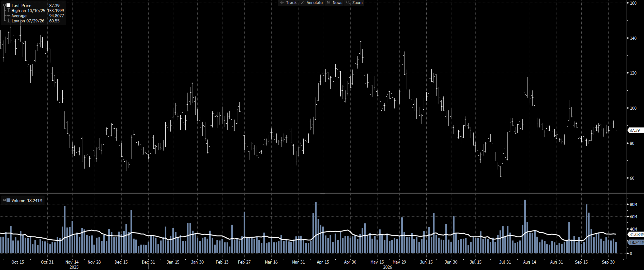The height and width of the screenshot is (270, 644).
Task: Click the blue Volume color swatch
Action: tap(8, 200)
